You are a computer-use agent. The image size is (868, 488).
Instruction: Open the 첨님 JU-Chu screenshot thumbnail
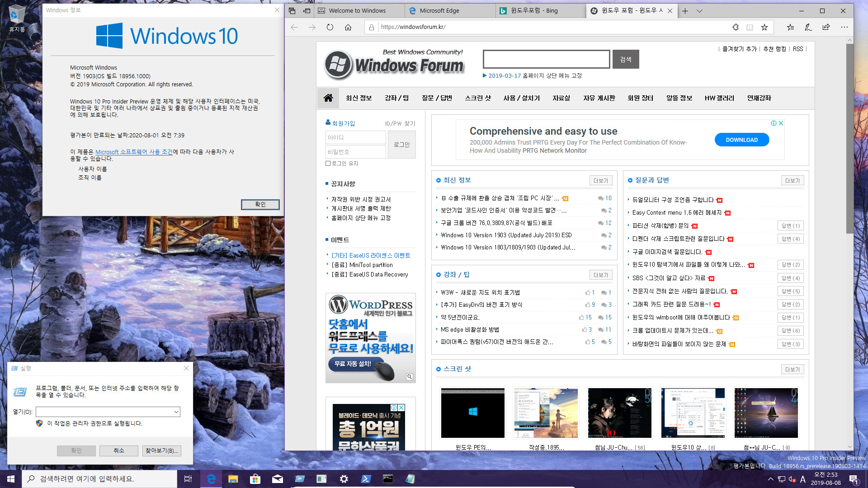[x=620, y=413]
